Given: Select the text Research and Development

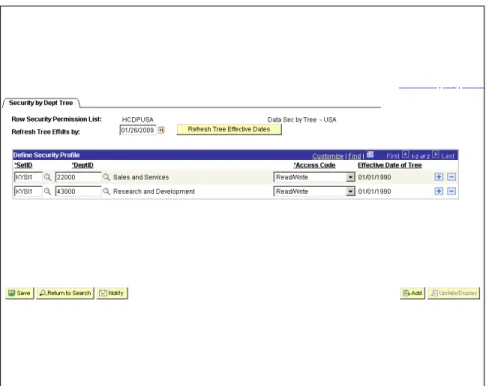Looking at the screenshot, I should tap(154, 192).
